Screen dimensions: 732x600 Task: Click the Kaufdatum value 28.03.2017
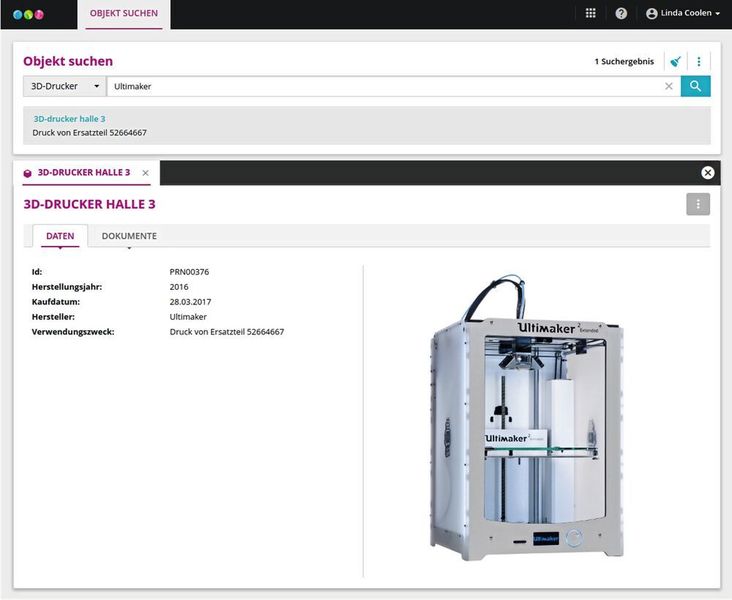[190, 302]
